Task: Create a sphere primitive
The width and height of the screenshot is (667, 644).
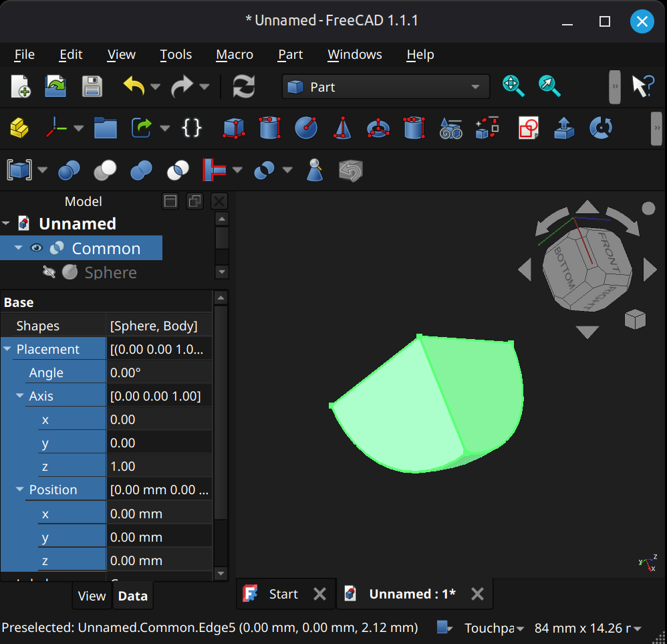Action: tap(306, 128)
